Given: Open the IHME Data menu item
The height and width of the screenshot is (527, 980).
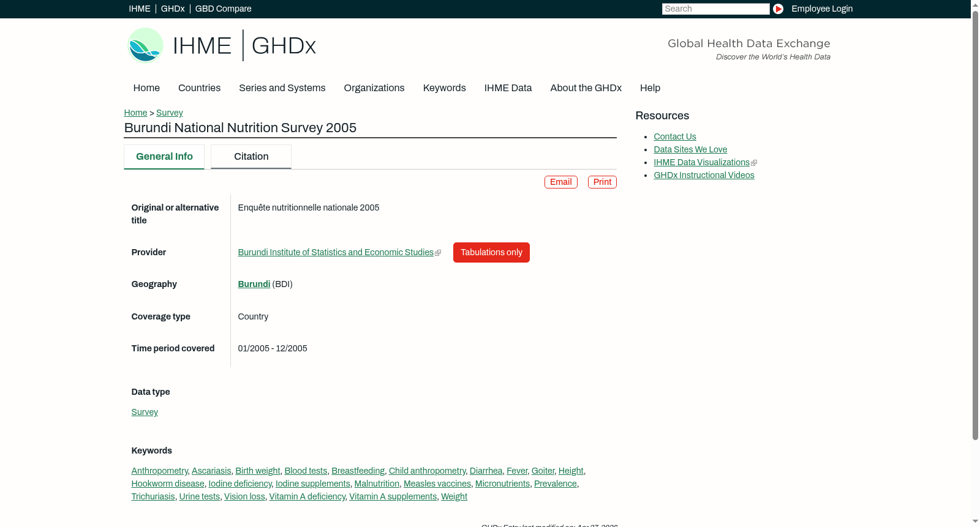Looking at the screenshot, I should pyautogui.click(x=508, y=88).
